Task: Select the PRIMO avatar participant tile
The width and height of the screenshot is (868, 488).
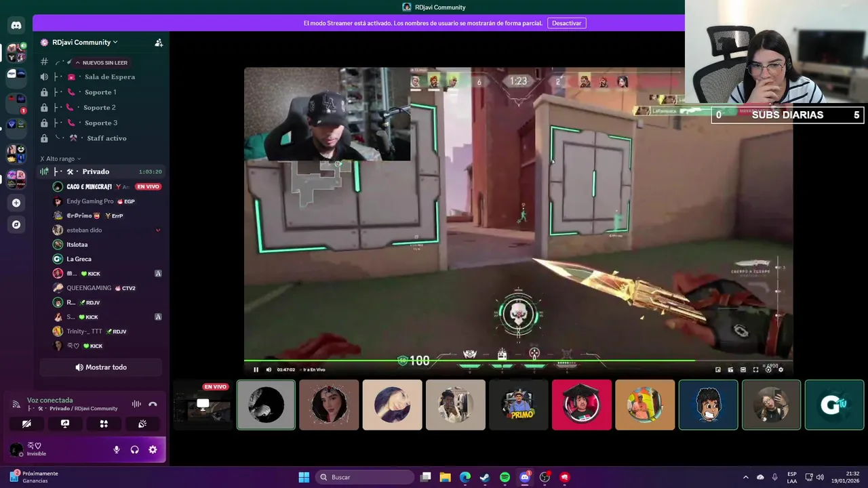Action: pyautogui.click(x=519, y=405)
